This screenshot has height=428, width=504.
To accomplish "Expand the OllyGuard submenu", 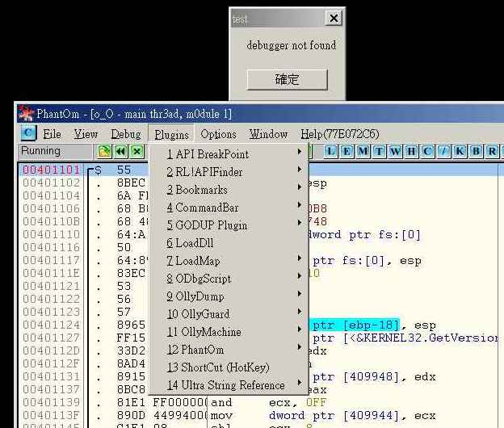I will click(x=229, y=314).
